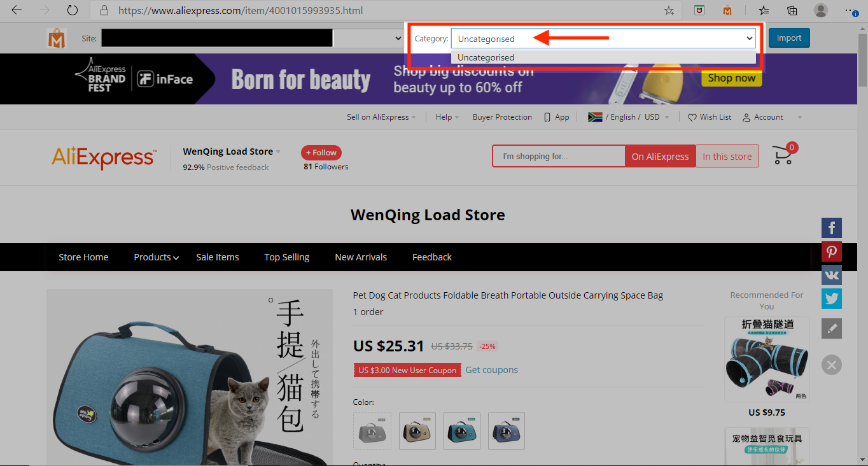This screenshot has height=466, width=868.
Task: Open the browser collections icon
Action: pos(792,10)
